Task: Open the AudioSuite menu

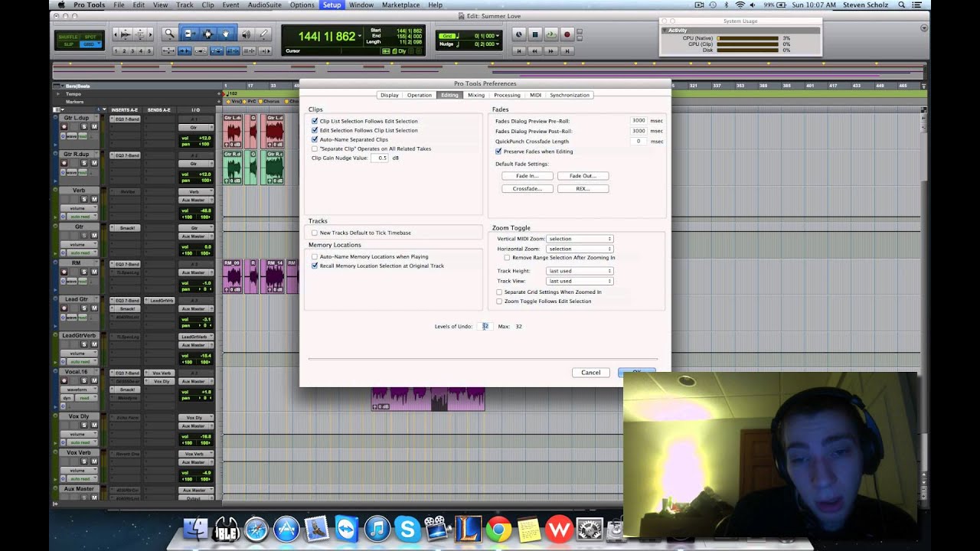Action: (x=264, y=5)
